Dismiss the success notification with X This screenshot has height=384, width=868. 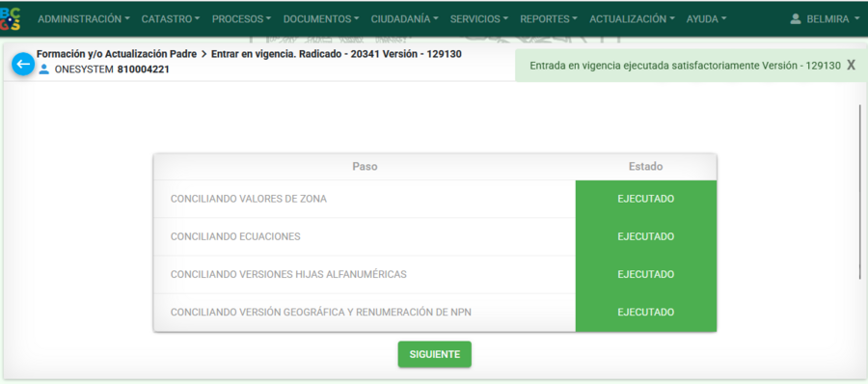coord(851,65)
